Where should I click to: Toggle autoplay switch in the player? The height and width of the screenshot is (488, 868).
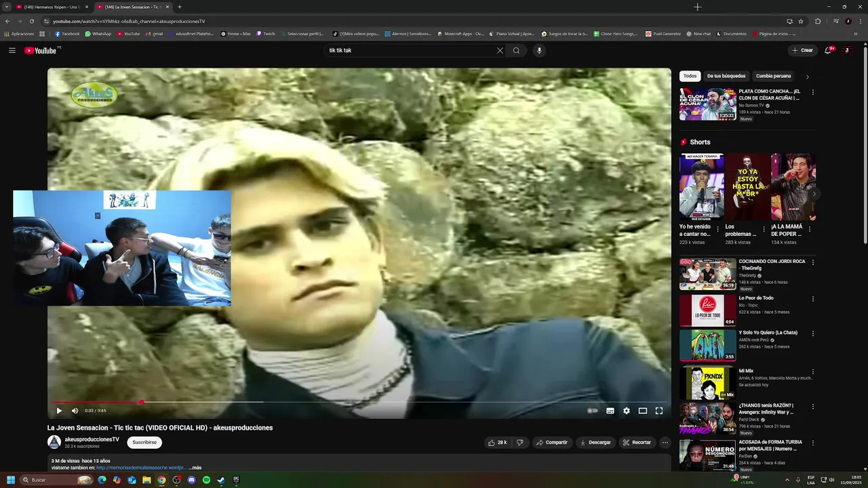coord(592,410)
